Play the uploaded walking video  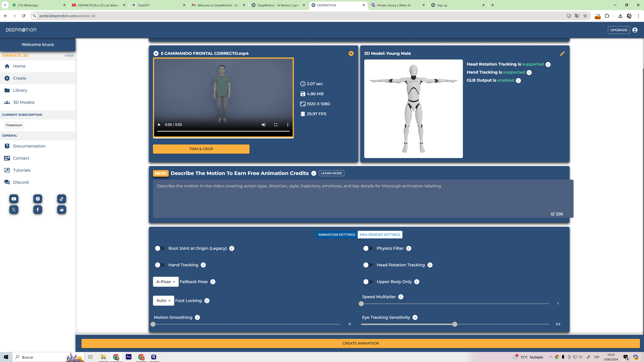159,125
